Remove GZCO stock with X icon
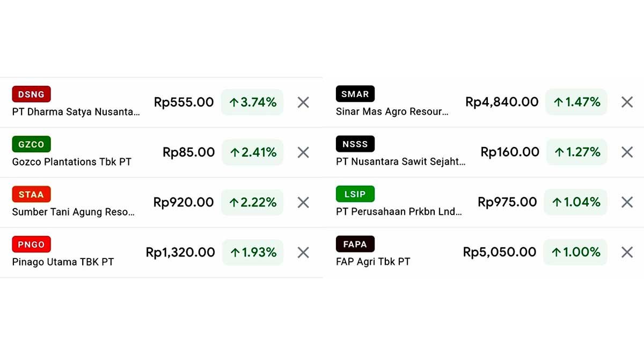The height and width of the screenshot is (362, 644). tap(303, 152)
